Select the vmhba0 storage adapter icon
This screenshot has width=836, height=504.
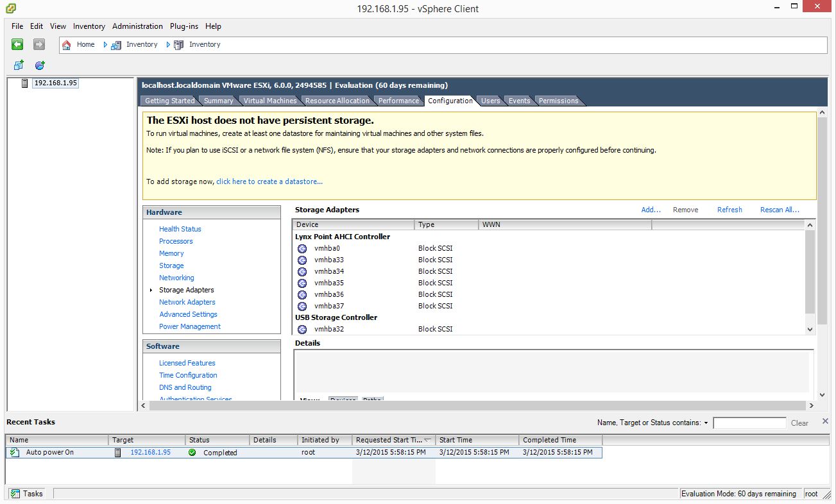pos(302,249)
